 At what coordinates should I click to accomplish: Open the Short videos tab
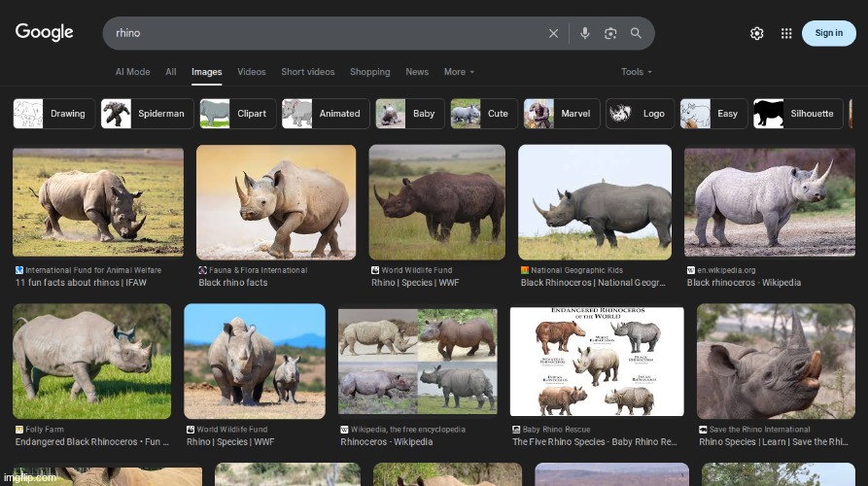[308, 72]
